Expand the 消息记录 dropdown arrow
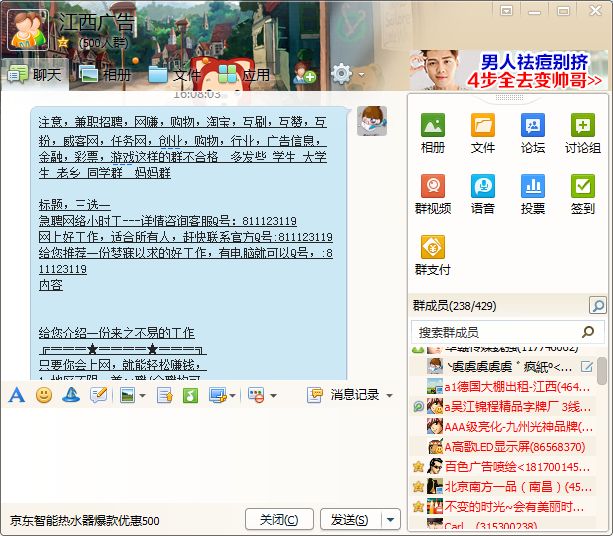Screen dimensions: 613x536 click(x=389, y=396)
